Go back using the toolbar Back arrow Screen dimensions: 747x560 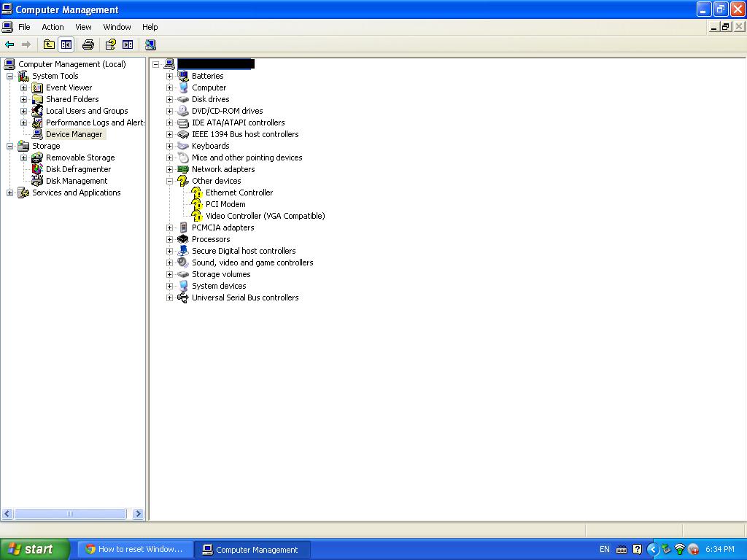[9, 44]
